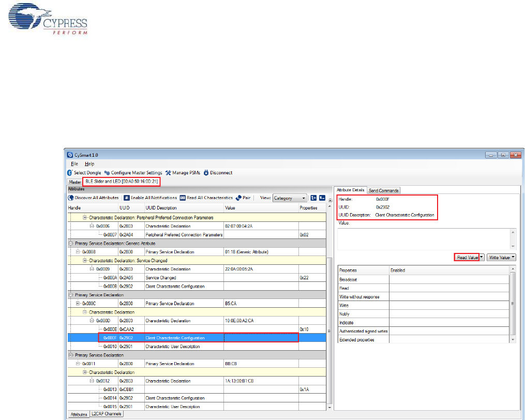525x420 pixels.
Task: Open the View Category combo box
Action: pyautogui.click(x=290, y=198)
